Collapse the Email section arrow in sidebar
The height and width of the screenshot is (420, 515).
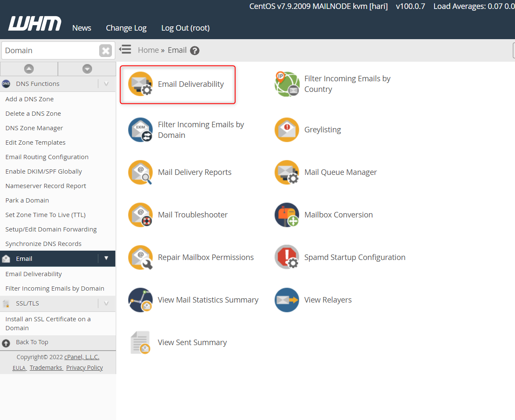pos(106,258)
